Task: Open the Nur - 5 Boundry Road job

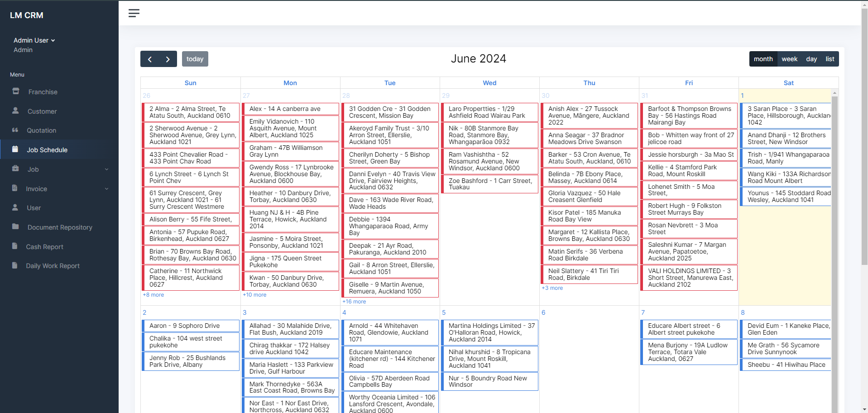Action: [489, 381]
